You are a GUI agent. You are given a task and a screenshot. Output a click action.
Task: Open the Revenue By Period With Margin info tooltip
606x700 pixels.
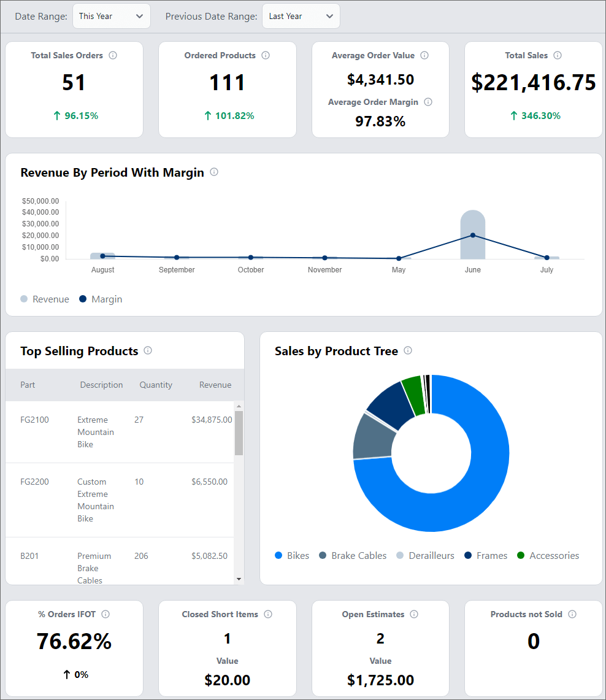point(213,172)
